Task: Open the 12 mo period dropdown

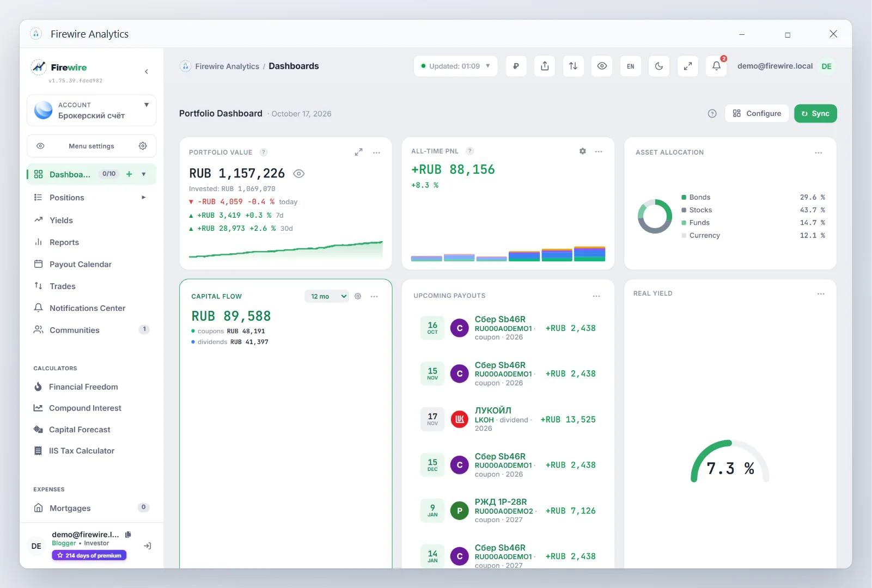Action: pyautogui.click(x=327, y=296)
